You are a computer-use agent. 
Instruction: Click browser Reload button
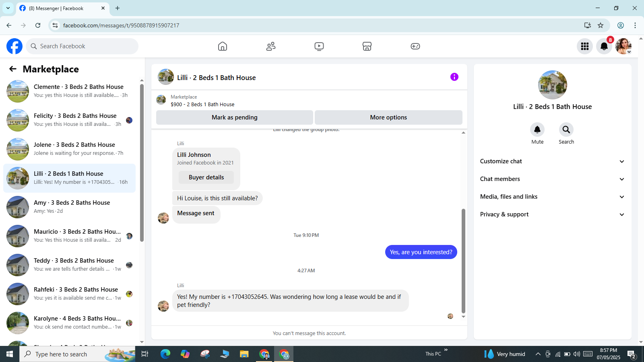(38, 25)
